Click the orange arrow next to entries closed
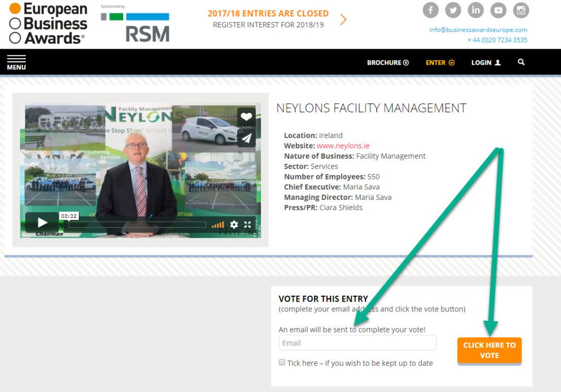 (x=343, y=19)
